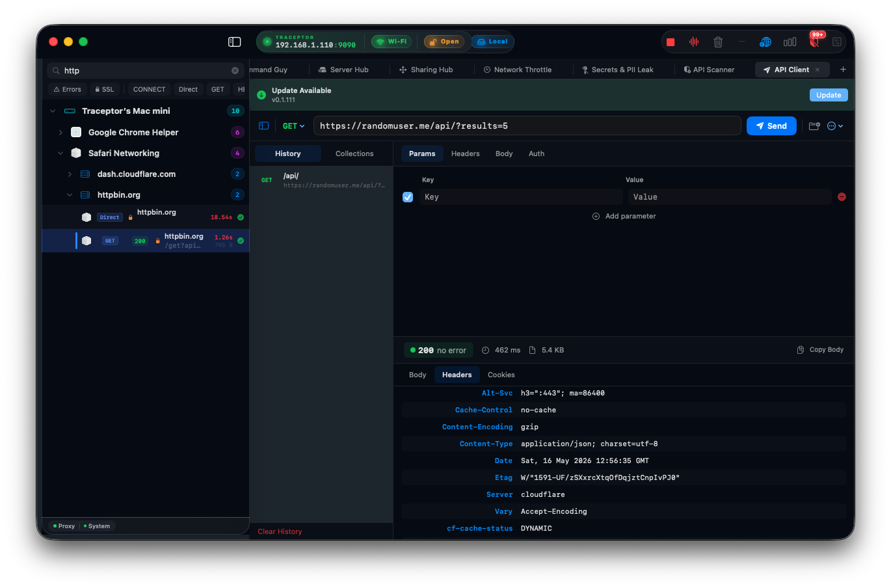Toggle the Local mode pill

click(x=492, y=42)
